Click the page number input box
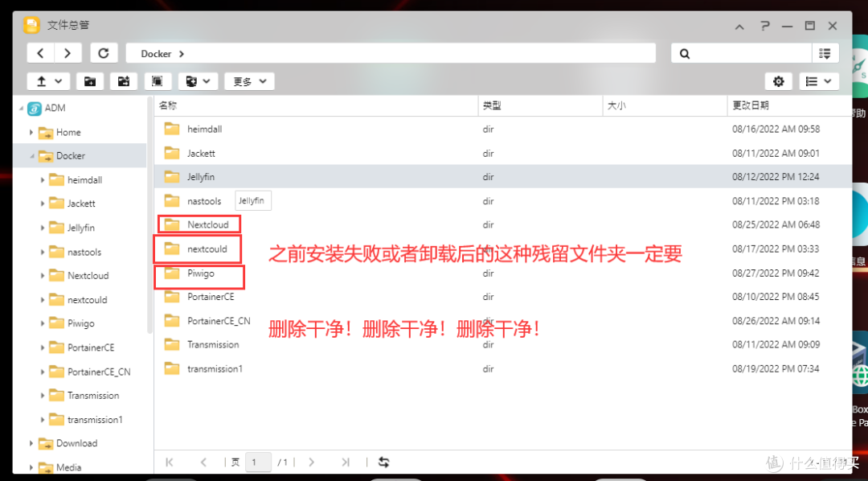The width and height of the screenshot is (868, 481). (x=258, y=462)
